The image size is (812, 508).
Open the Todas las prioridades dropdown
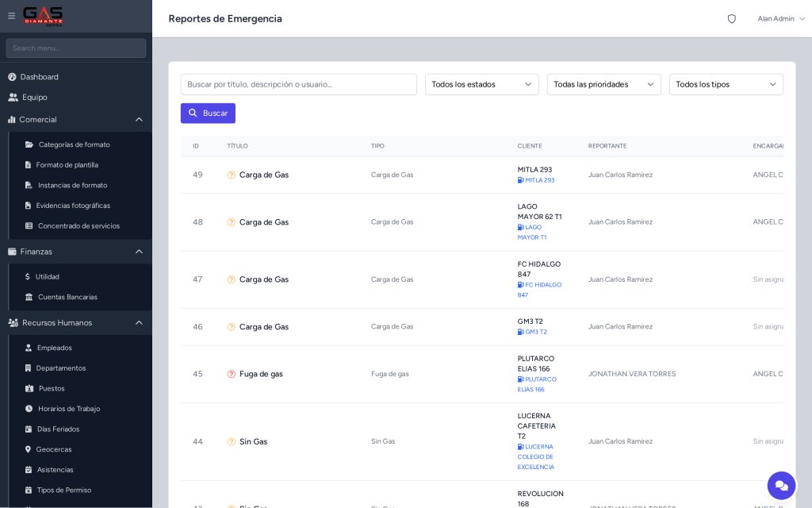click(603, 84)
